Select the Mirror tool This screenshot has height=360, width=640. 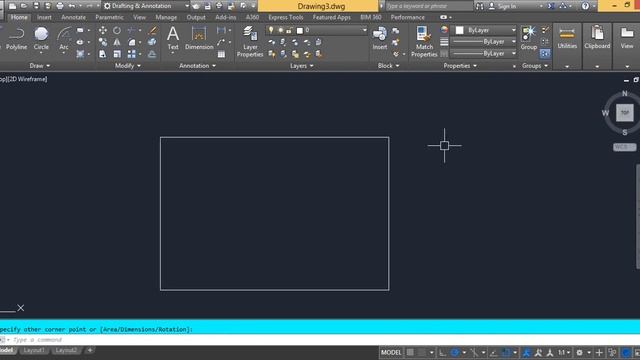117,42
